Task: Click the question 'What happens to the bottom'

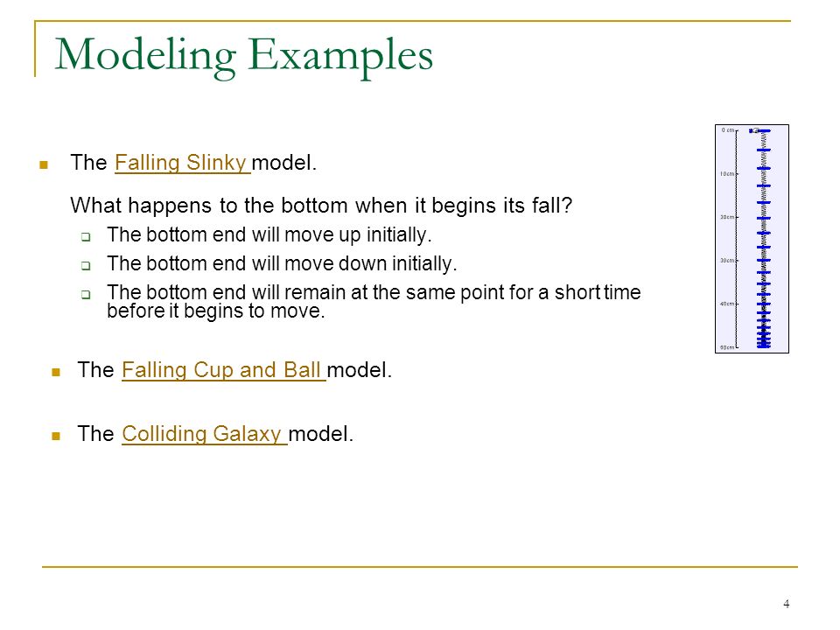Action: [321, 205]
